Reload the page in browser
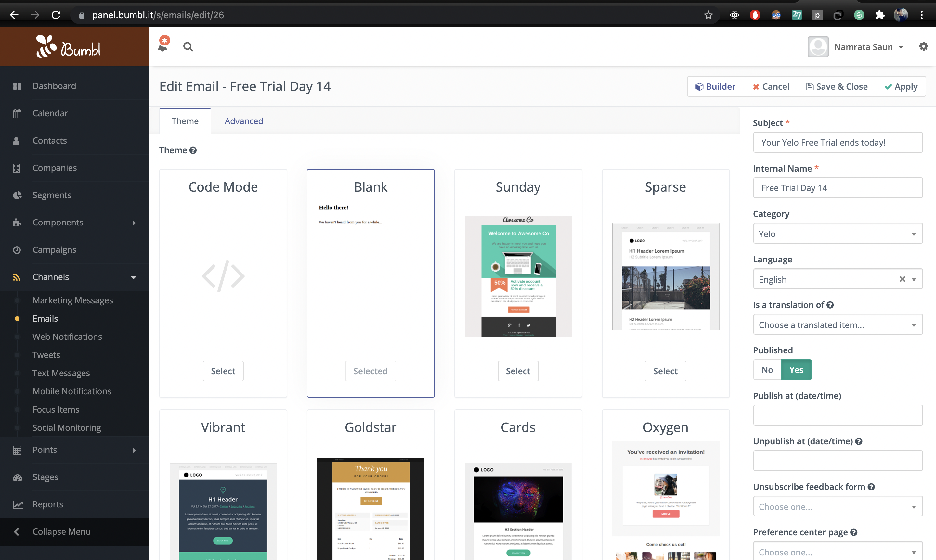This screenshot has height=560, width=936. click(x=56, y=15)
